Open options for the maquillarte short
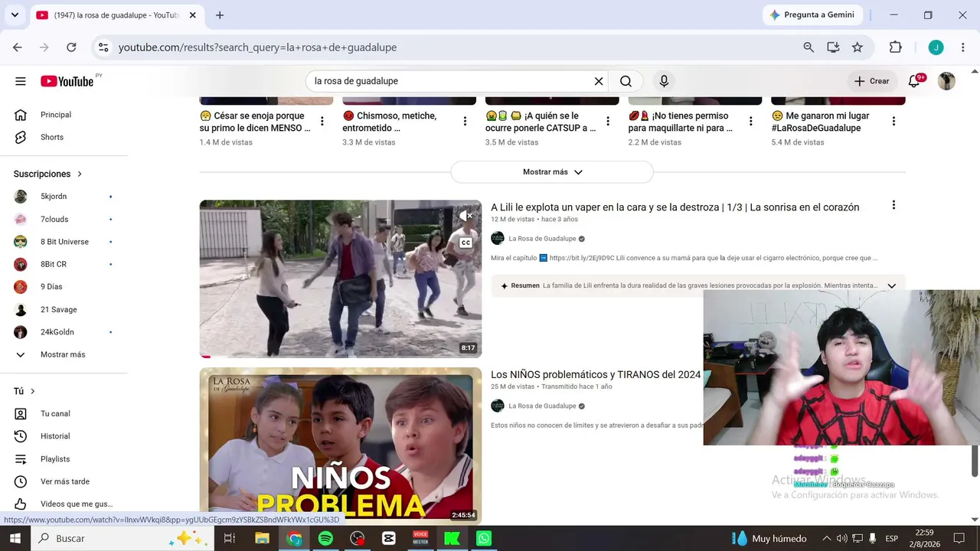The width and height of the screenshot is (980, 551). click(x=751, y=121)
